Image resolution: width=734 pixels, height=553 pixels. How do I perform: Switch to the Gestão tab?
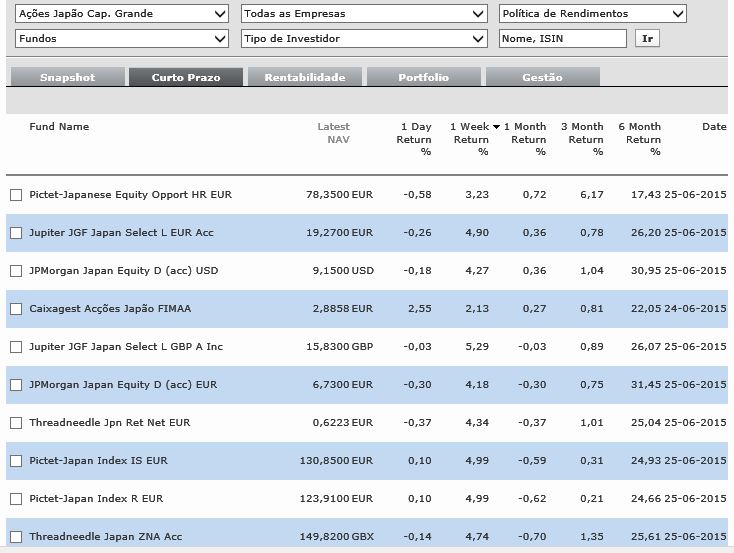543,77
